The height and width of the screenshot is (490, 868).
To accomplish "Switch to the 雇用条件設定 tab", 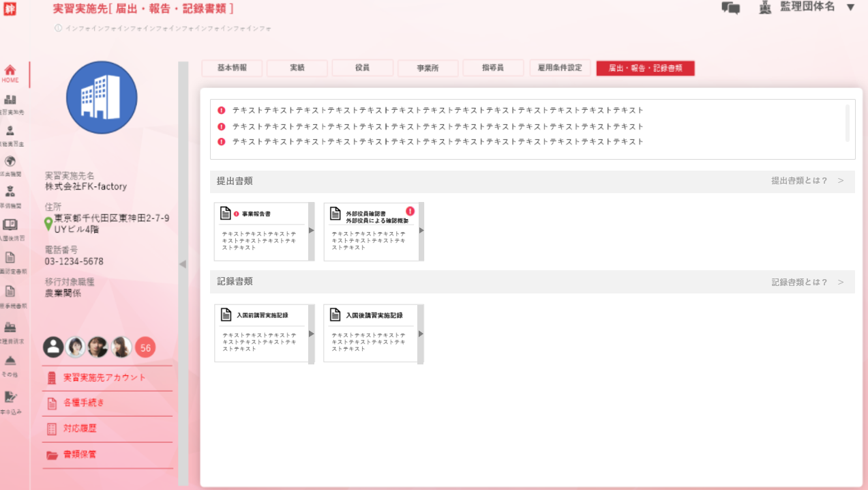I will [560, 68].
